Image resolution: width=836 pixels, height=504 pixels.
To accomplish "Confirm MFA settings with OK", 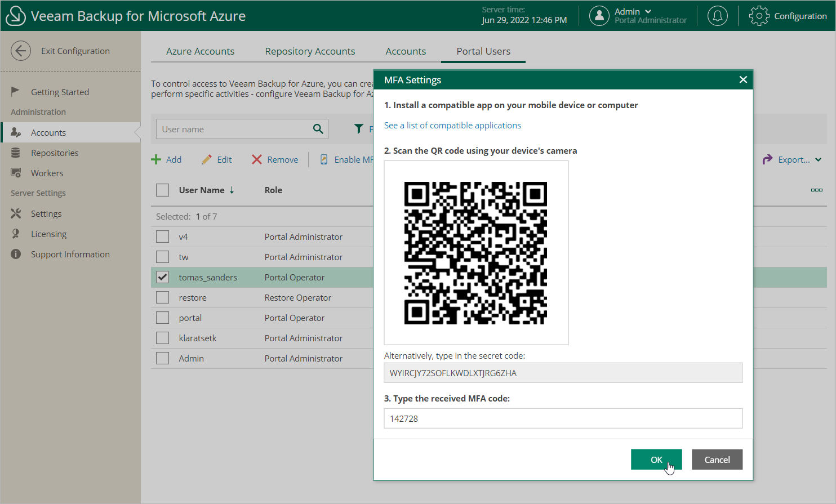I will [656, 460].
